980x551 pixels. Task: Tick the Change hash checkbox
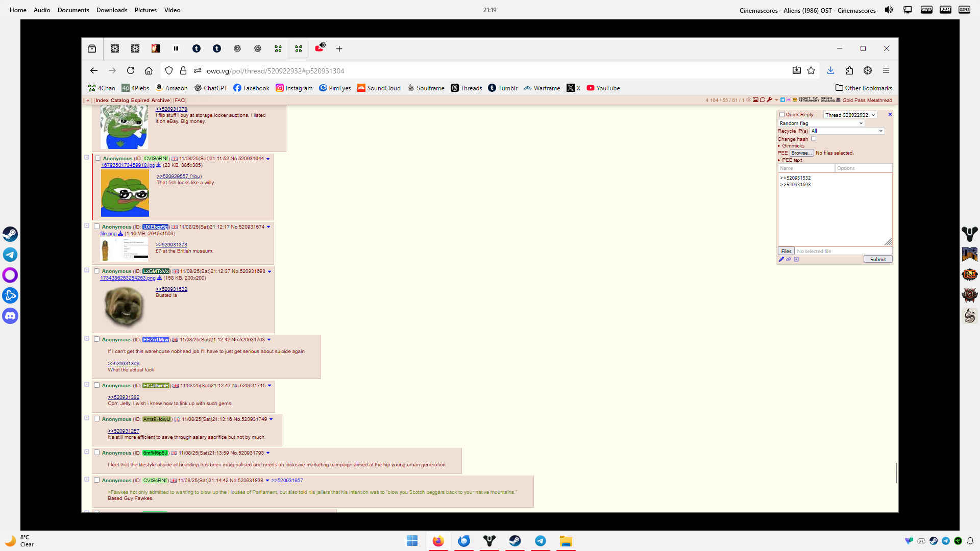(x=814, y=139)
